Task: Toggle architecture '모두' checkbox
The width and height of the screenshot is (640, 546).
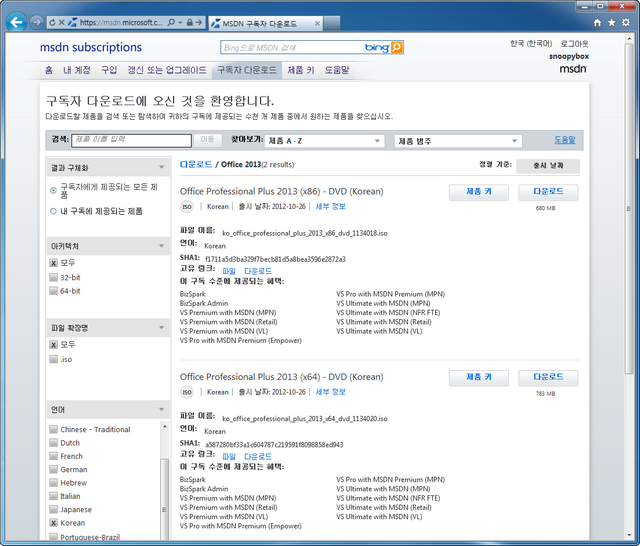Action: click(x=53, y=263)
